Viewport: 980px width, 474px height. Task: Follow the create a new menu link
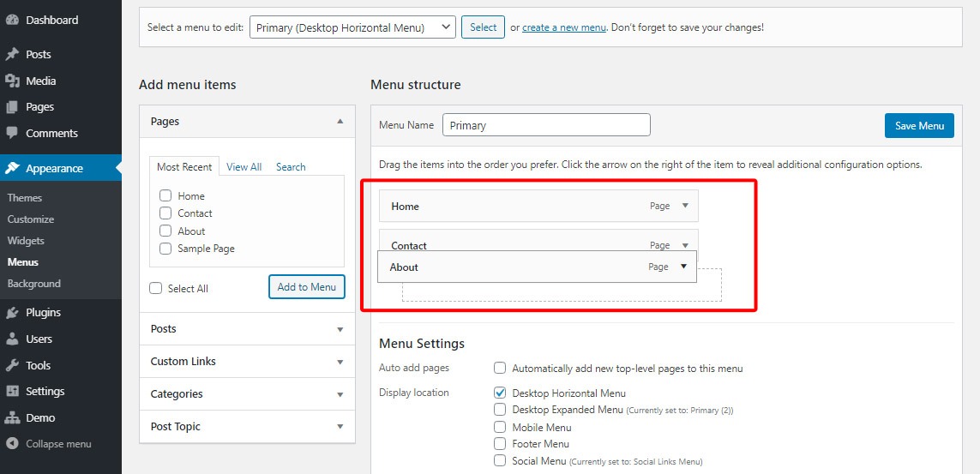[564, 27]
